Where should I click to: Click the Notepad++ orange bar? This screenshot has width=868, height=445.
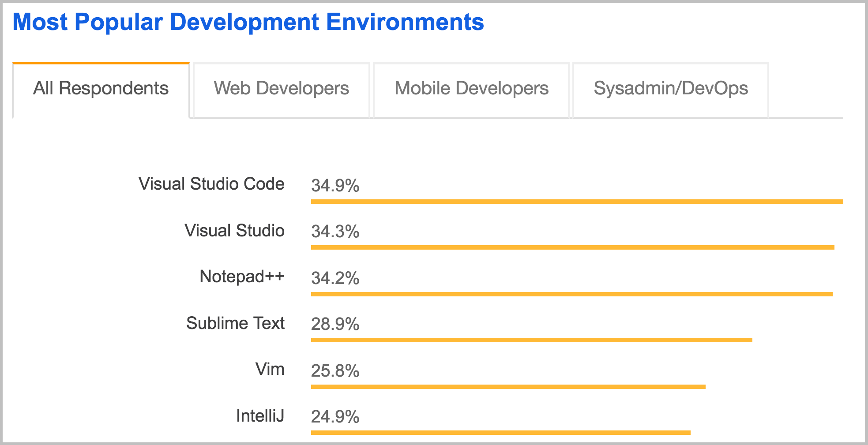pyautogui.click(x=572, y=294)
